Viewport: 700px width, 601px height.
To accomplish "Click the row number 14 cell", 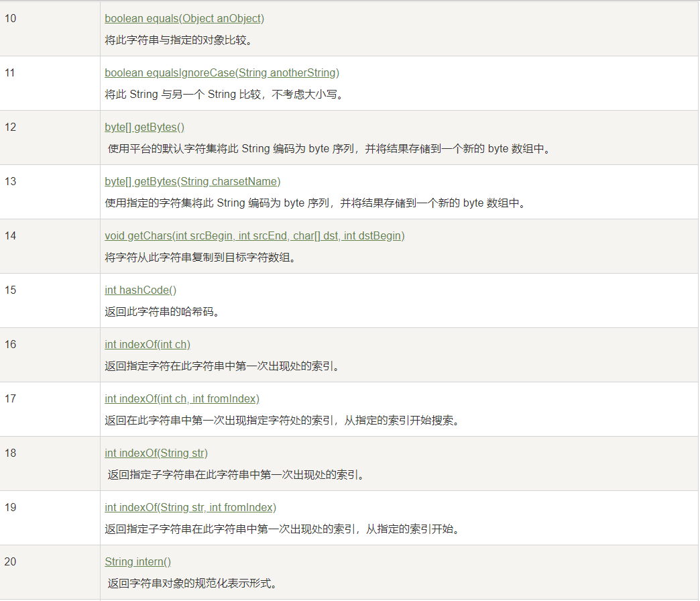I will tap(10, 235).
